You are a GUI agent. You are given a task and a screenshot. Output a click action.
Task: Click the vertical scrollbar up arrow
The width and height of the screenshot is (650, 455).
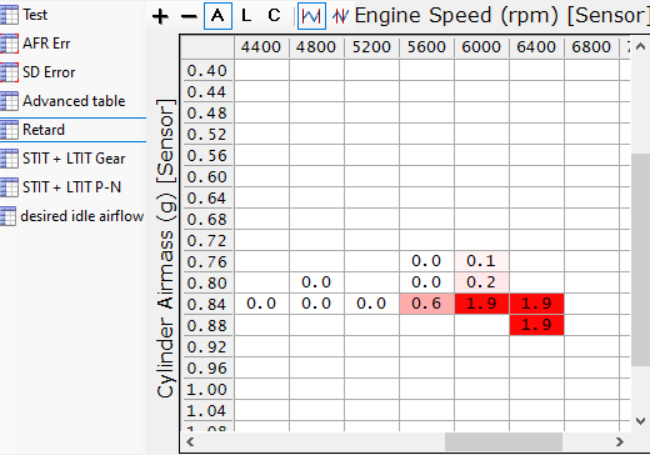(x=640, y=46)
